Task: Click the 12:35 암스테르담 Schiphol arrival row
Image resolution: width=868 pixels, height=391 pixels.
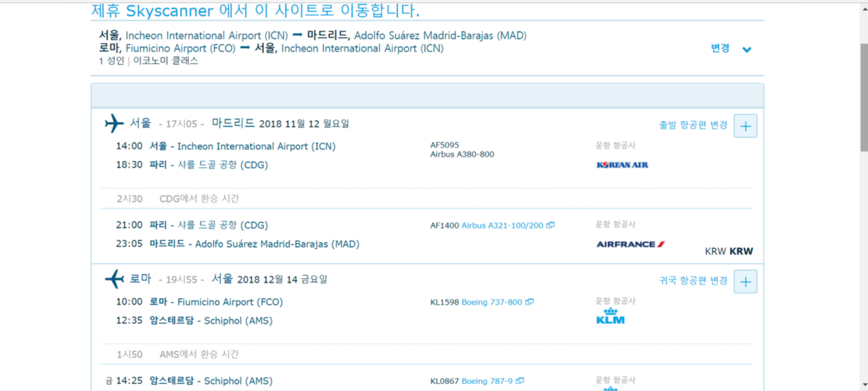Action: tap(194, 320)
